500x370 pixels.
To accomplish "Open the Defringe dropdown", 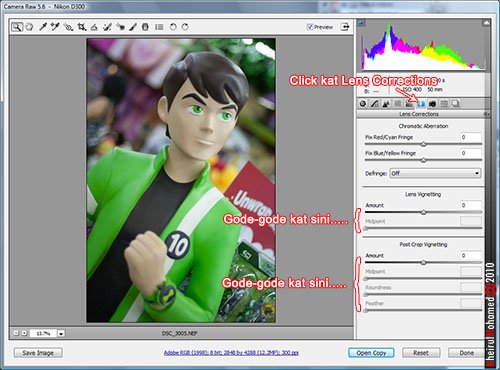I will [x=435, y=173].
